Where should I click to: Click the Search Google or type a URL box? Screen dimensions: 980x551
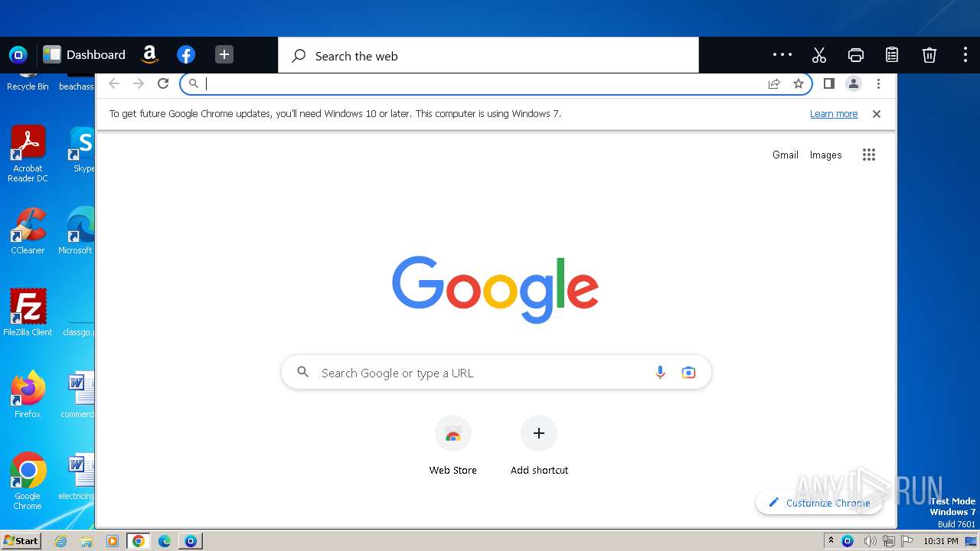496,373
